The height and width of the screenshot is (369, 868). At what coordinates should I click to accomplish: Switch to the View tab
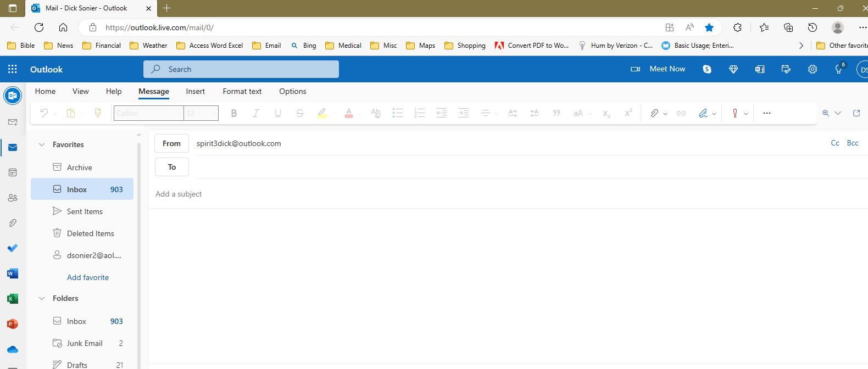81,91
